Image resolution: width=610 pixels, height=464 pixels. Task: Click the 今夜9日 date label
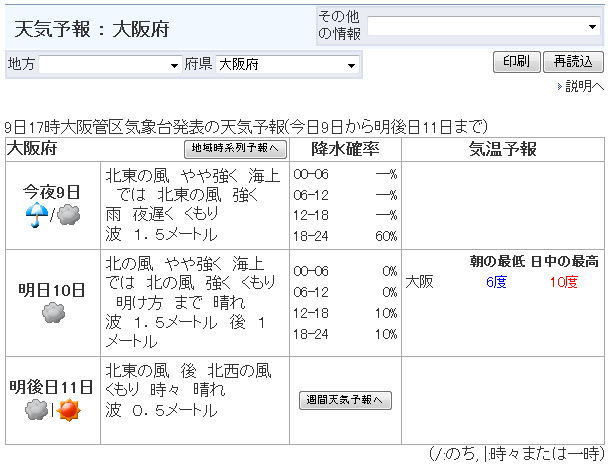coord(52,191)
